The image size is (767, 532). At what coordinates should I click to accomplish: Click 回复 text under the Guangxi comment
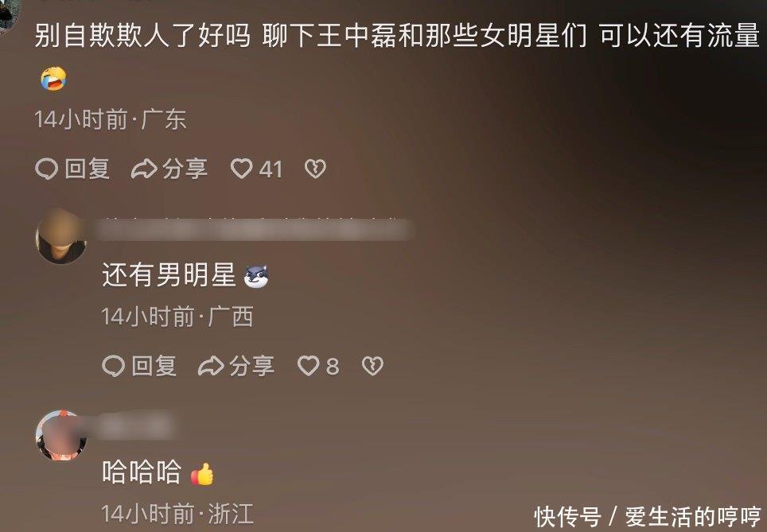point(154,366)
